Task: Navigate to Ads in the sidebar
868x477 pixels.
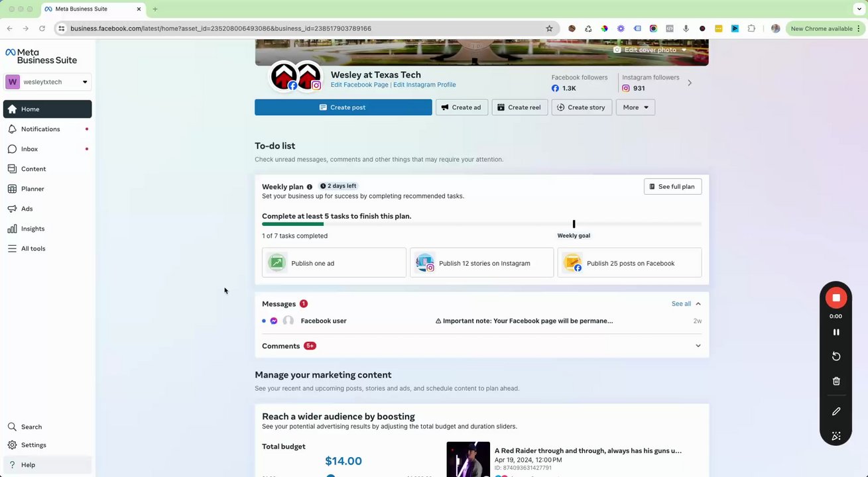Action: (47, 209)
